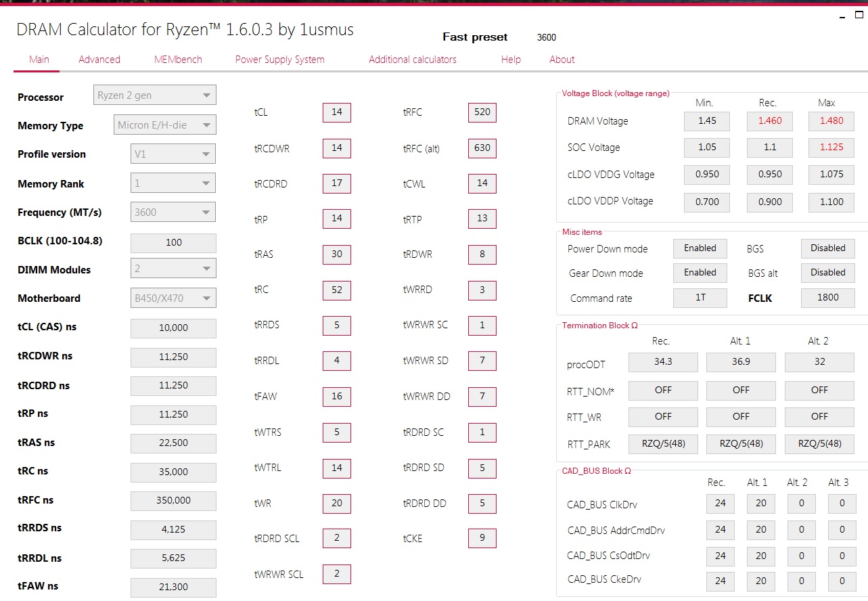Go to the MEMbench tab
Screen dimensions: 868x601
(178, 60)
